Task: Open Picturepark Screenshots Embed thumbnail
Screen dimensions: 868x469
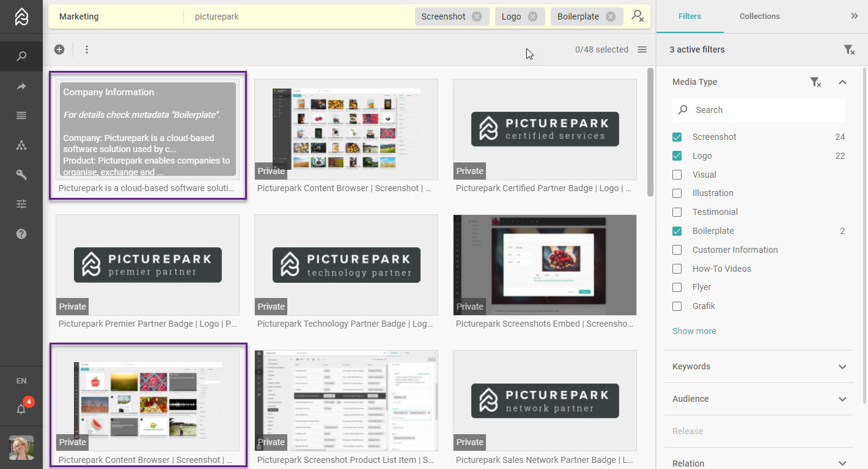Action: tap(545, 265)
